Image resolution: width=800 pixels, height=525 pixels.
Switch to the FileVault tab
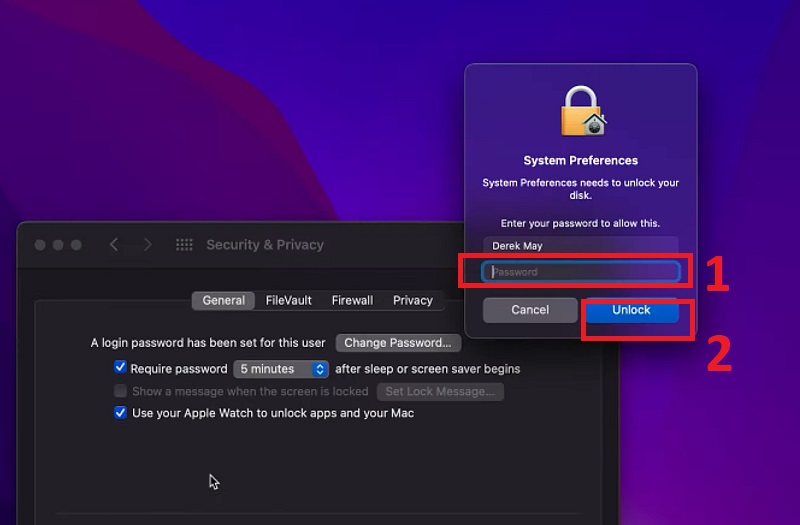pyautogui.click(x=289, y=300)
